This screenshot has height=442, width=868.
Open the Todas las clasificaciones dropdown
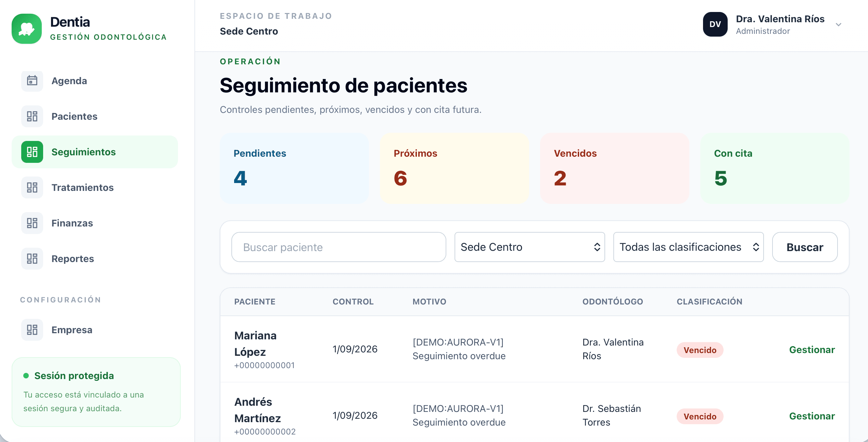click(688, 247)
